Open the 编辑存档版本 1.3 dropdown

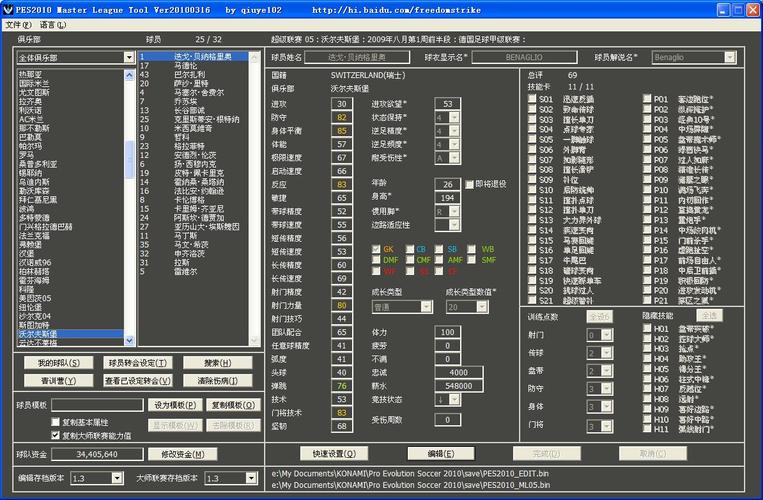pos(117,478)
